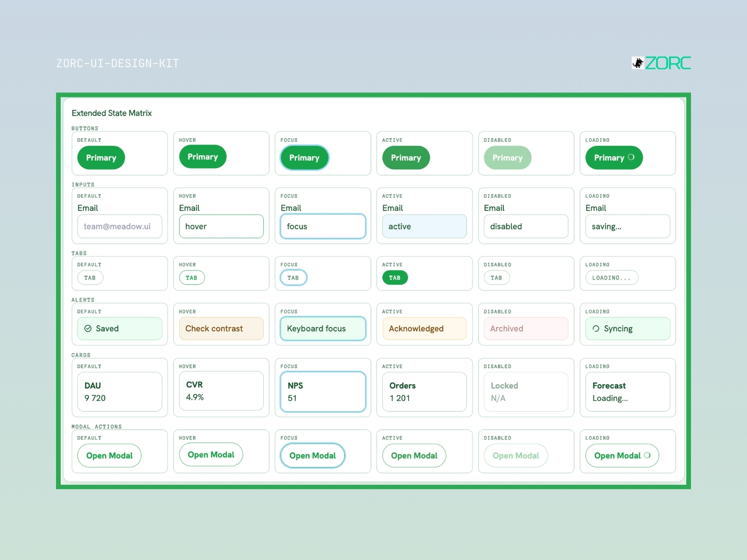Click the hover-state Primary button
Image resolution: width=747 pixels, height=560 pixels.
203,157
